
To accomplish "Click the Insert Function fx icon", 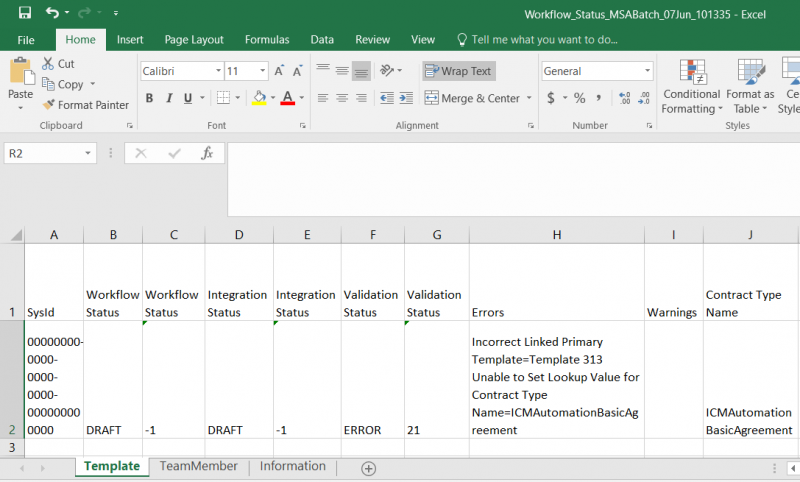I will (207, 153).
